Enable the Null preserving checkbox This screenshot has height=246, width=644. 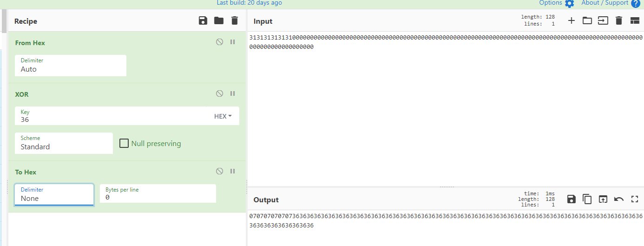point(124,143)
